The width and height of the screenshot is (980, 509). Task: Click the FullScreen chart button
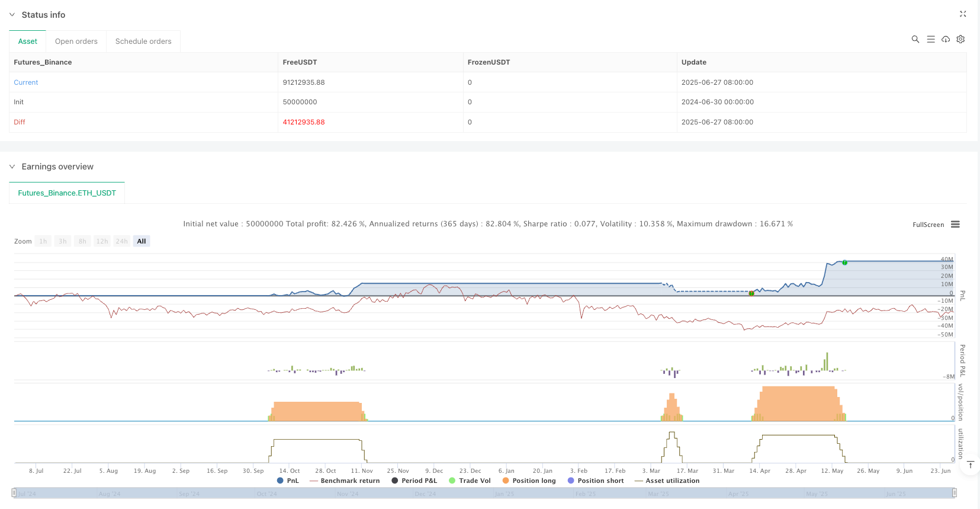[x=928, y=225]
